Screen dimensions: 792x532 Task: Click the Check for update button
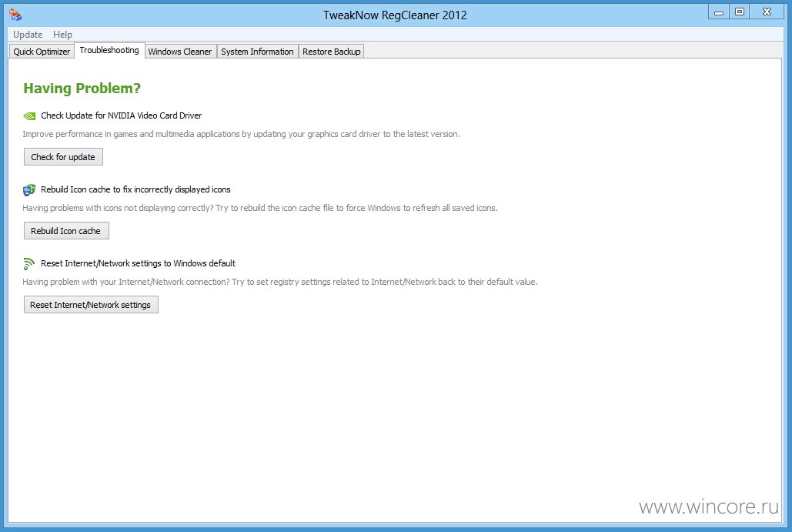(x=63, y=156)
